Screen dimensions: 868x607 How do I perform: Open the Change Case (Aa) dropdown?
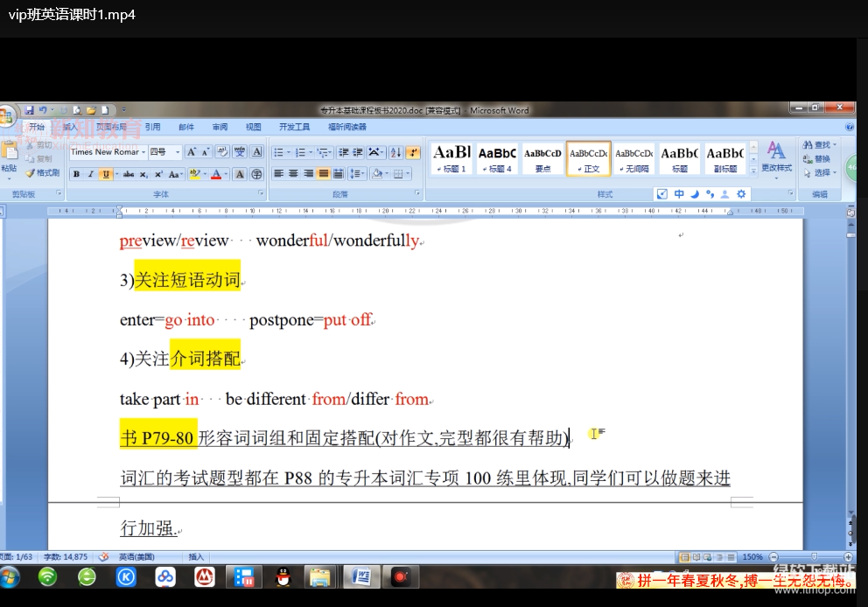(x=175, y=174)
